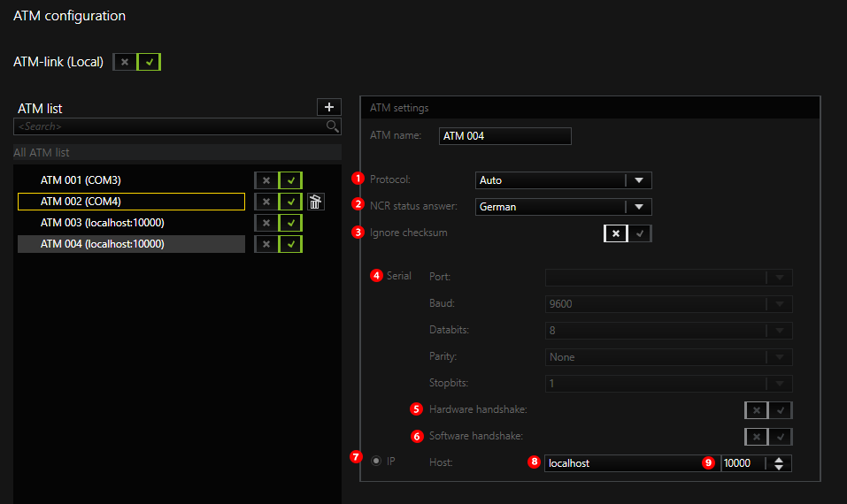Click the ATM name text field

point(505,136)
